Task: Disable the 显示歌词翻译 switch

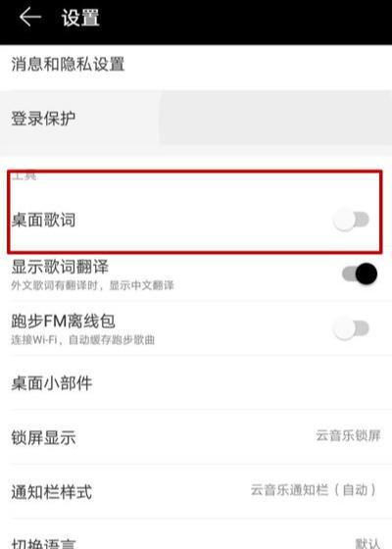Action: (360, 274)
